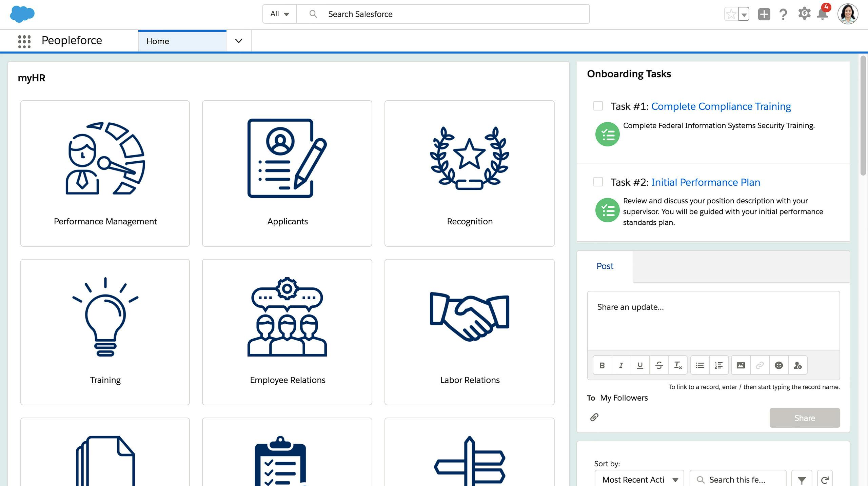Click the global actions plus icon
Image resolution: width=868 pixels, height=486 pixels.
pyautogui.click(x=764, y=14)
